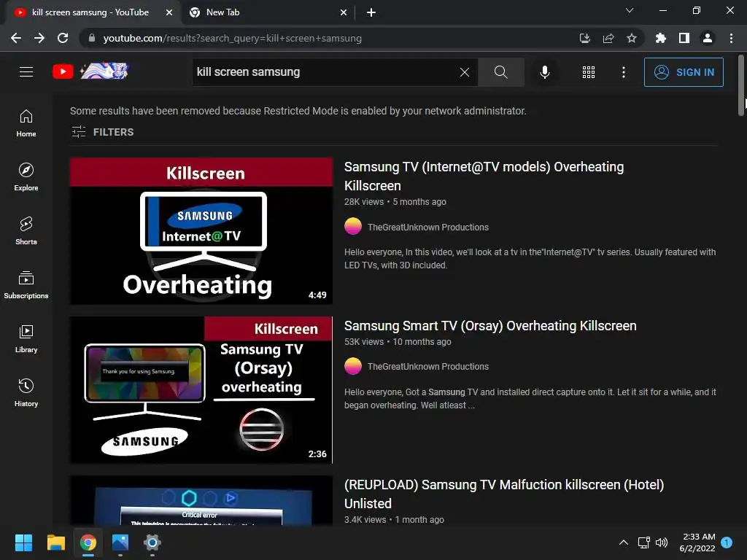The width and height of the screenshot is (747, 560).
Task: Go forward in browser history
Action: 39,38
